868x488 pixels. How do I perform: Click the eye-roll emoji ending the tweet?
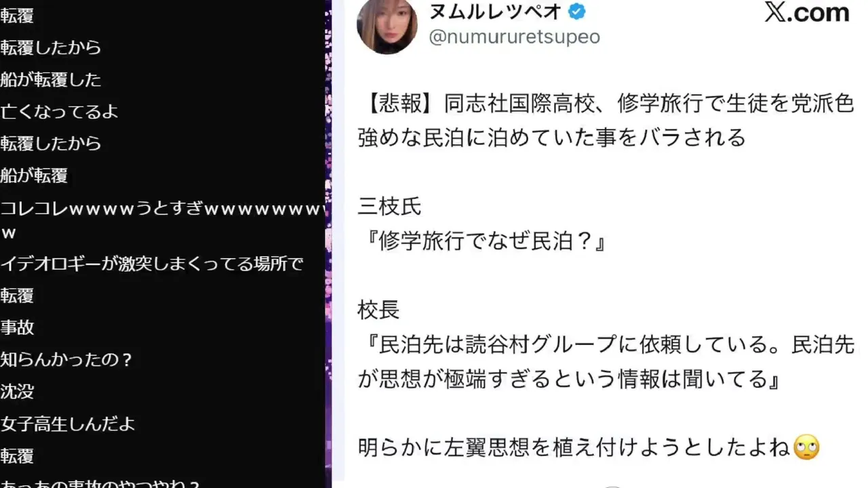[x=806, y=447]
